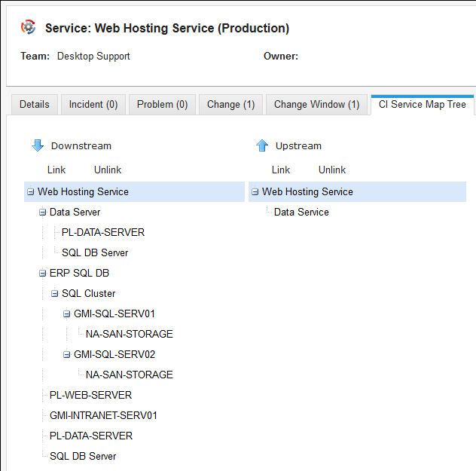Click the blue Downstream arrow icon

[38, 145]
